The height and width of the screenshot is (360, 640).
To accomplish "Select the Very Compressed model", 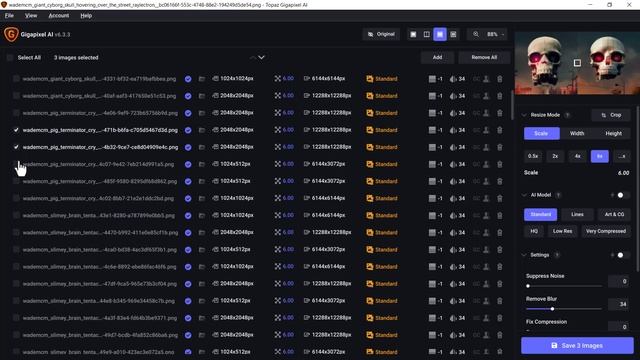I will [606, 231].
